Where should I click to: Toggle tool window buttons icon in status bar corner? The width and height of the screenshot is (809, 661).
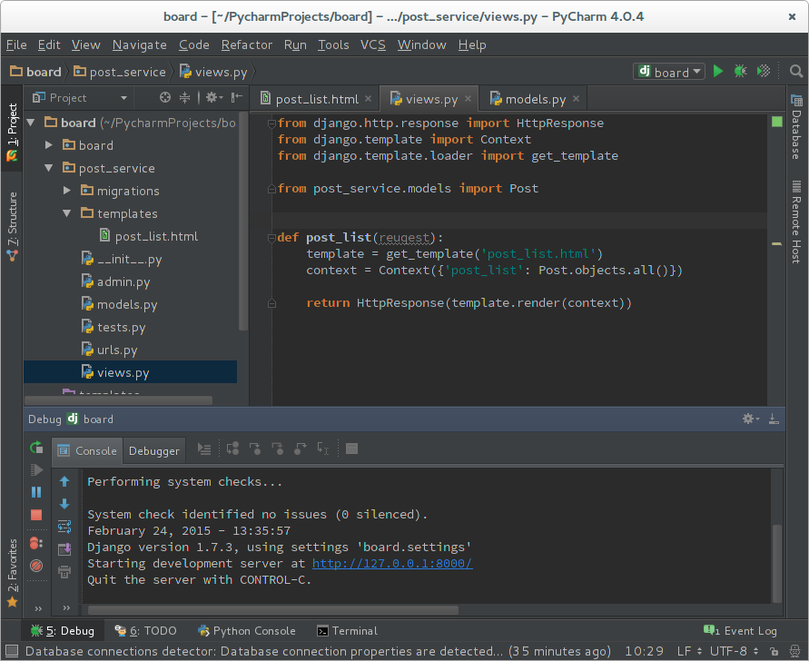tap(11, 651)
